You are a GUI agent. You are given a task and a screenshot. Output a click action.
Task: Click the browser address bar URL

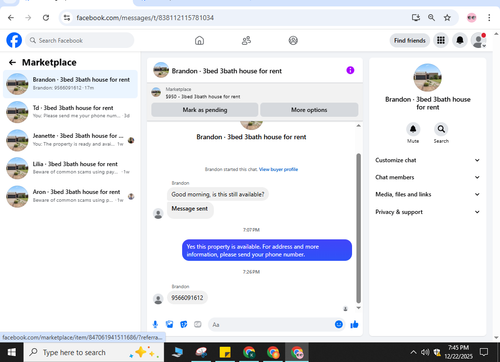tap(145, 18)
